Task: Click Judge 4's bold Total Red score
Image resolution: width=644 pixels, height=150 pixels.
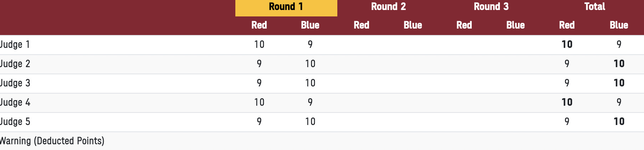Action: click(x=567, y=102)
